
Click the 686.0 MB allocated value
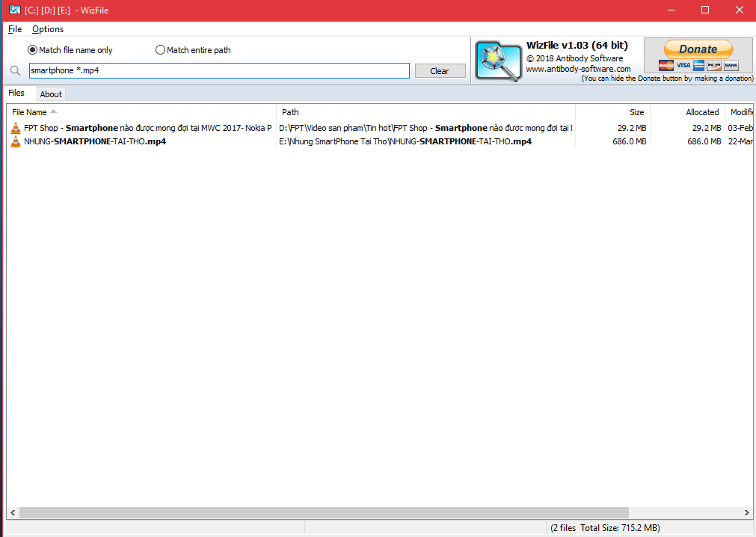704,141
